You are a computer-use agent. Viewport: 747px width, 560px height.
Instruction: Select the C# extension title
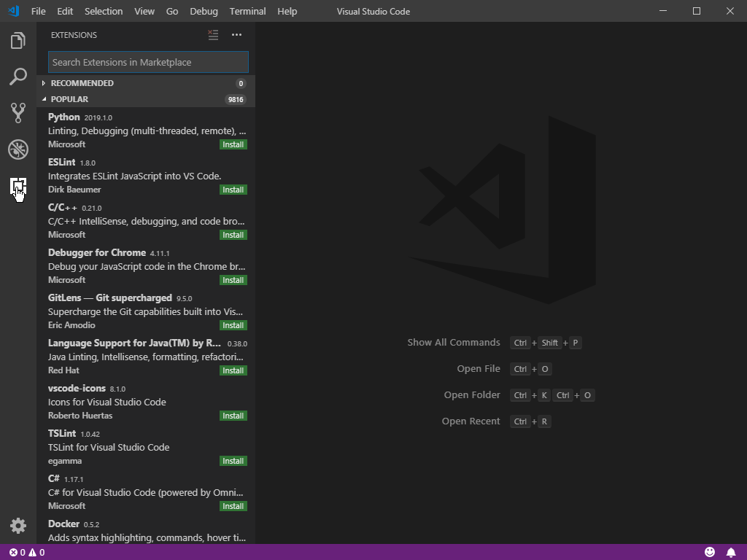[x=54, y=478]
